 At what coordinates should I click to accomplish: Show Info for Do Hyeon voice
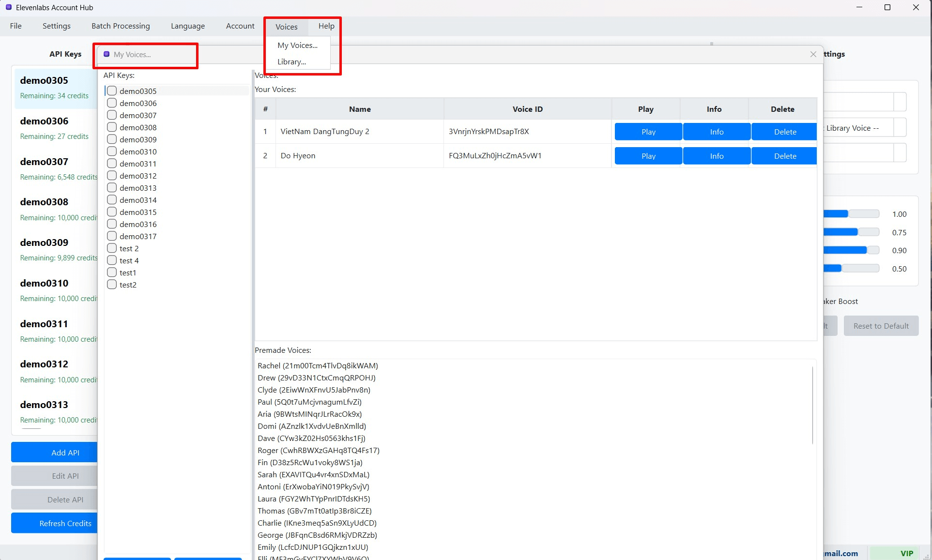[x=717, y=156]
